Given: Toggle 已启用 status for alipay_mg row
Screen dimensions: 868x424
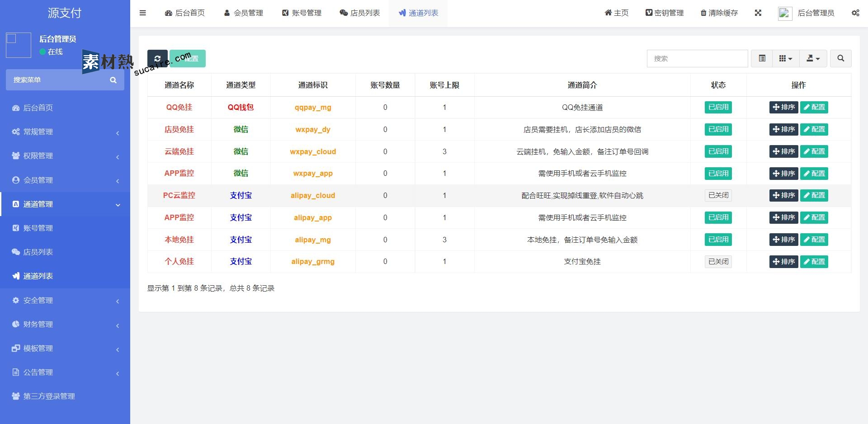Looking at the screenshot, I should point(718,240).
